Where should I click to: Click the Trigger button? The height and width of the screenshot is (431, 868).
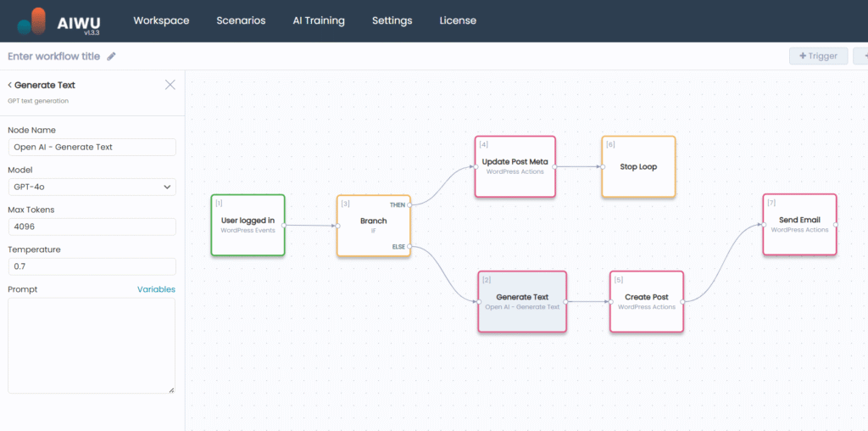tap(818, 56)
